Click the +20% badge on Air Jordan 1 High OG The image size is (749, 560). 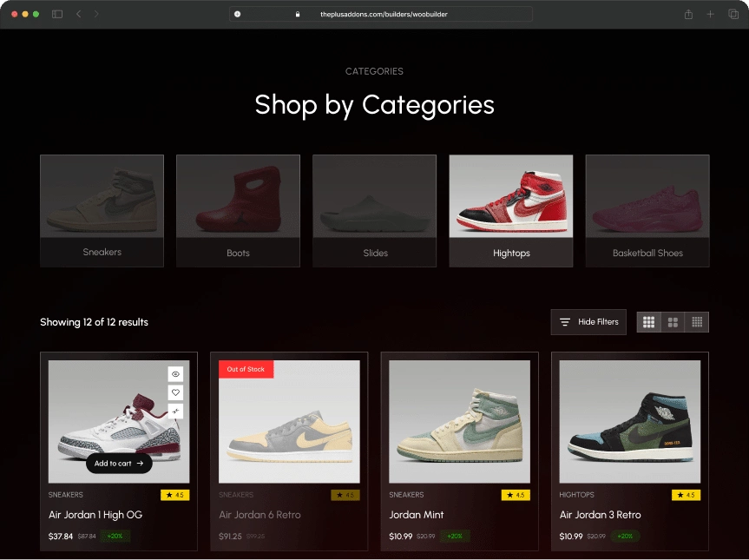115,536
